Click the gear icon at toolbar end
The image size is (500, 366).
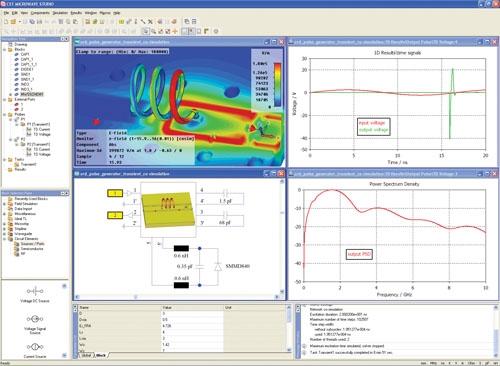coord(216,31)
